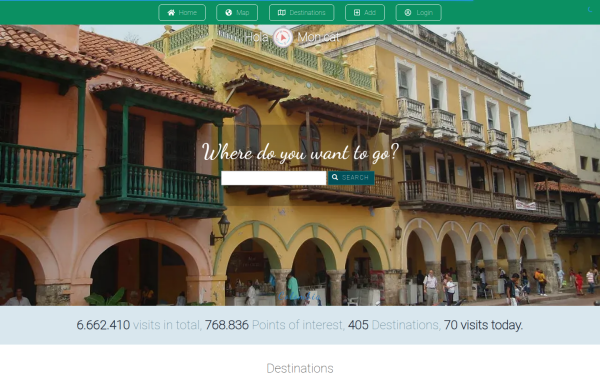Screen dimensions: 600x375
Task: Go to the Home page
Action: 182,13
